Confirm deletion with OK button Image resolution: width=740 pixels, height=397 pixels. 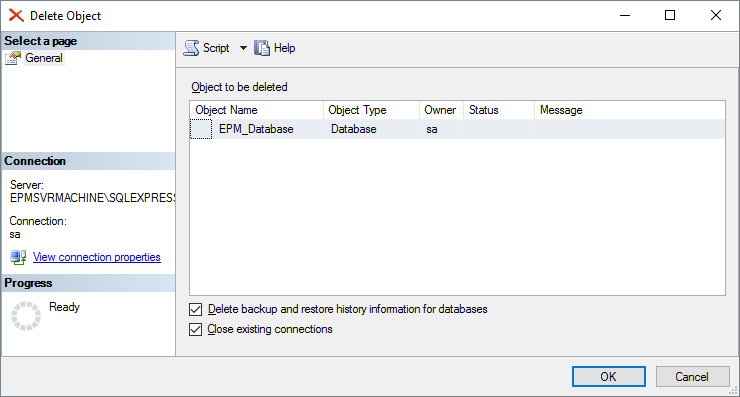609,377
